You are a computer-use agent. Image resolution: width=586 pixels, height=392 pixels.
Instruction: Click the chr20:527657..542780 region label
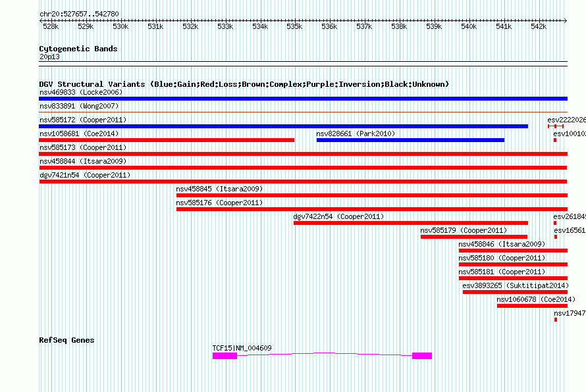(x=79, y=14)
